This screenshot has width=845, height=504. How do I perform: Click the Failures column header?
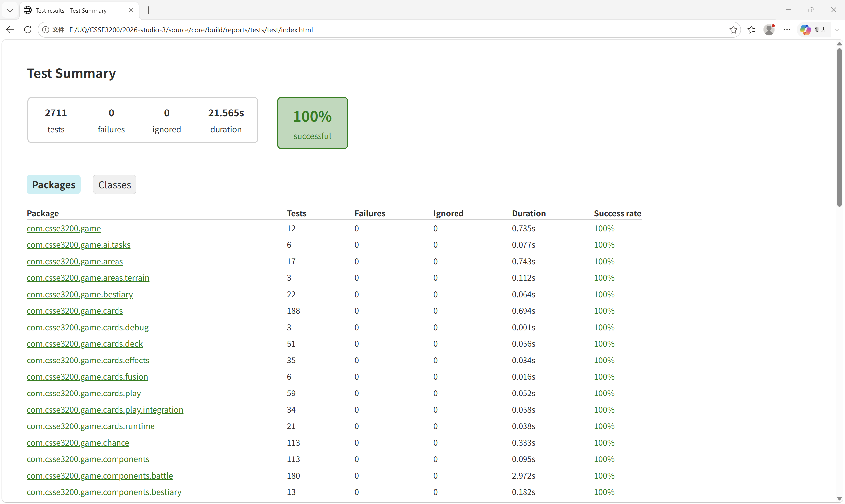tap(370, 213)
